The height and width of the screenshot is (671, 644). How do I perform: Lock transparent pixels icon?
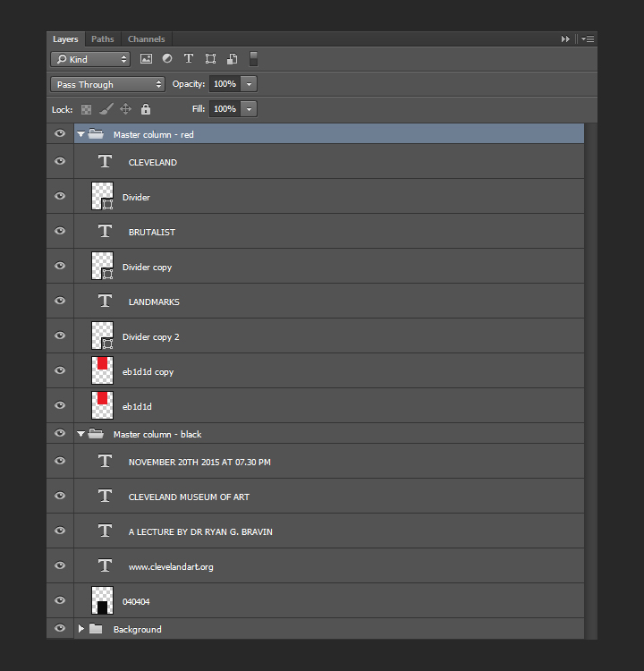86,109
